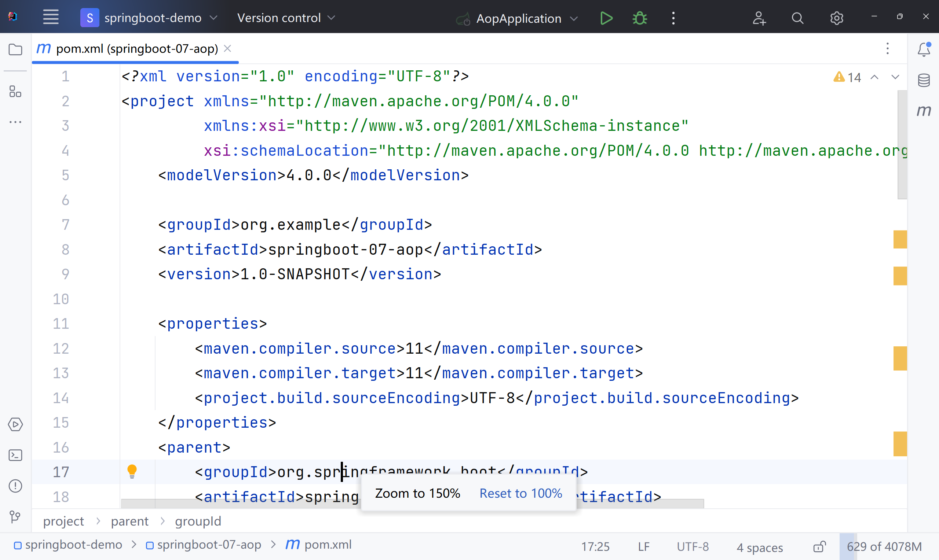Viewport: 939px width, 560px height.
Task: Click springboot-07-aop artifactId text on line 8
Action: pos(346,250)
